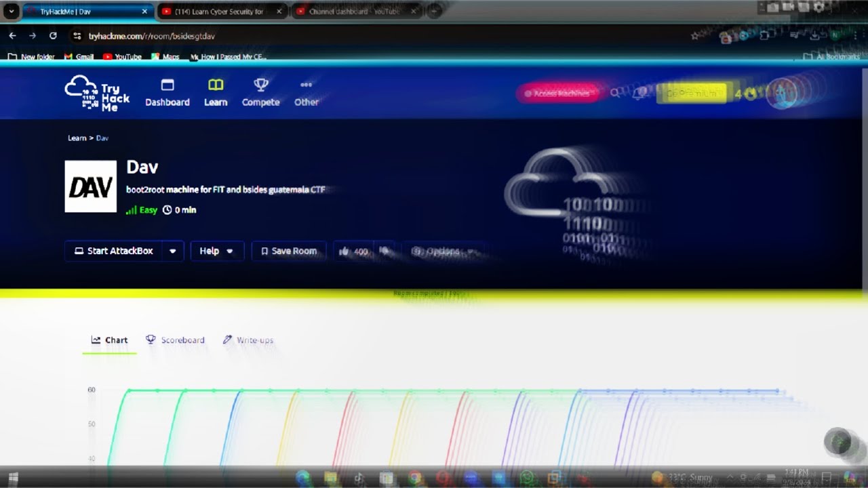Click the Save Room button
Screen dimensions: 868x488
pyautogui.click(x=290, y=251)
